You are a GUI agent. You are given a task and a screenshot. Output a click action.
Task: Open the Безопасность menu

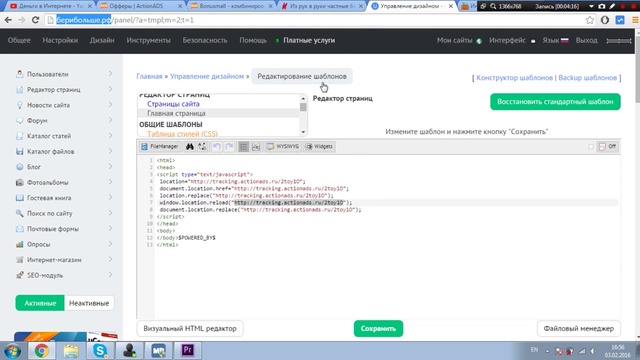(205, 40)
